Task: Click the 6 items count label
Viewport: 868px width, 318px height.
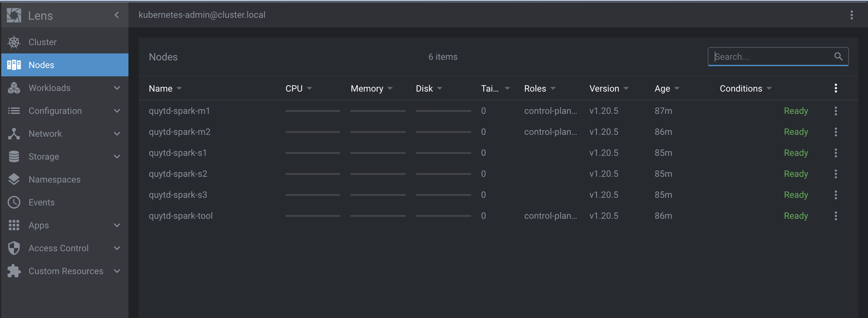Action: coord(443,57)
